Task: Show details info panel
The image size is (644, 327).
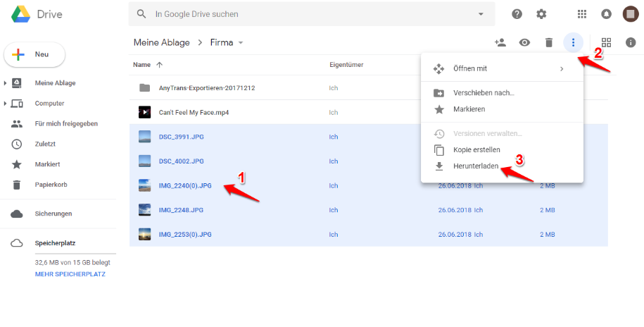Action: tap(631, 42)
